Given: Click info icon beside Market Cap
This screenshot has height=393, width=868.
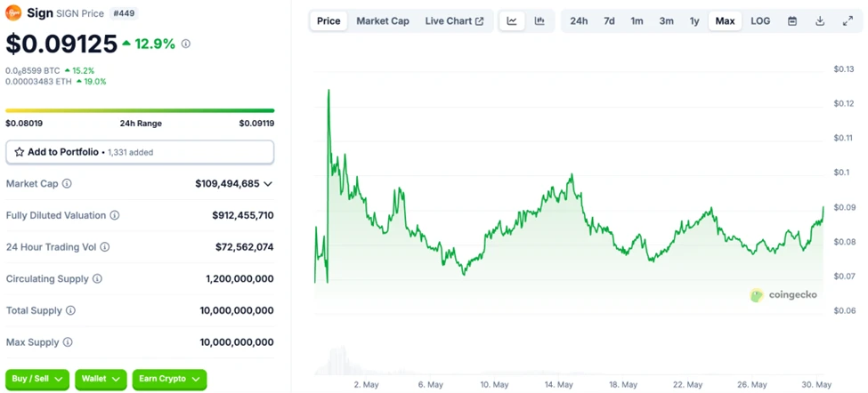Looking at the screenshot, I should coord(67,184).
